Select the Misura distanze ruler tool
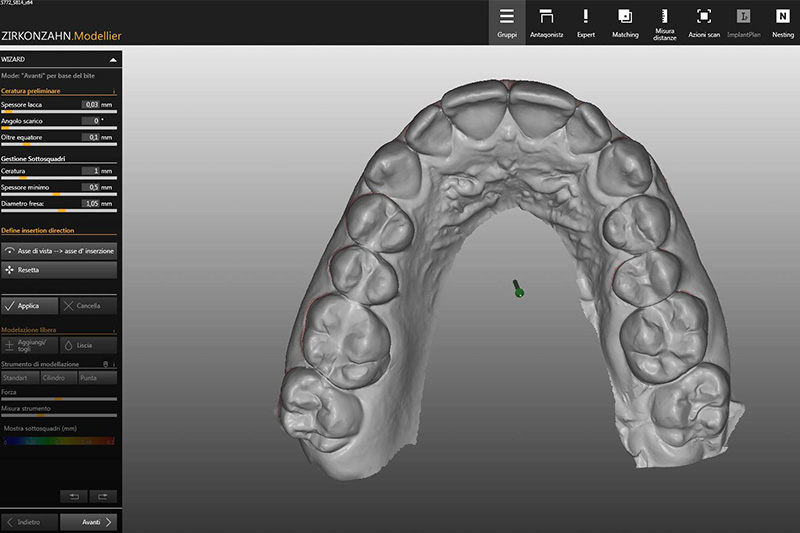Viewport: 800px width, 533px height. [x=664, y=24]
